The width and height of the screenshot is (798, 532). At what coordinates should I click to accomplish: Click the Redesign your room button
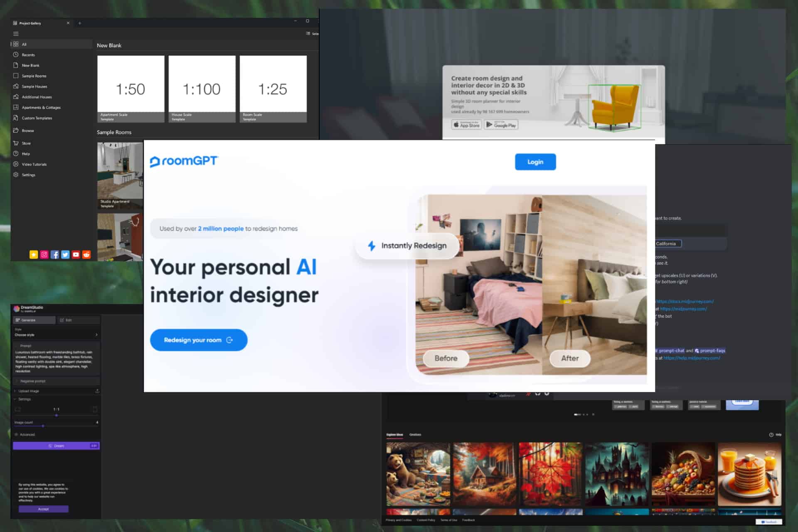point(199,340)
